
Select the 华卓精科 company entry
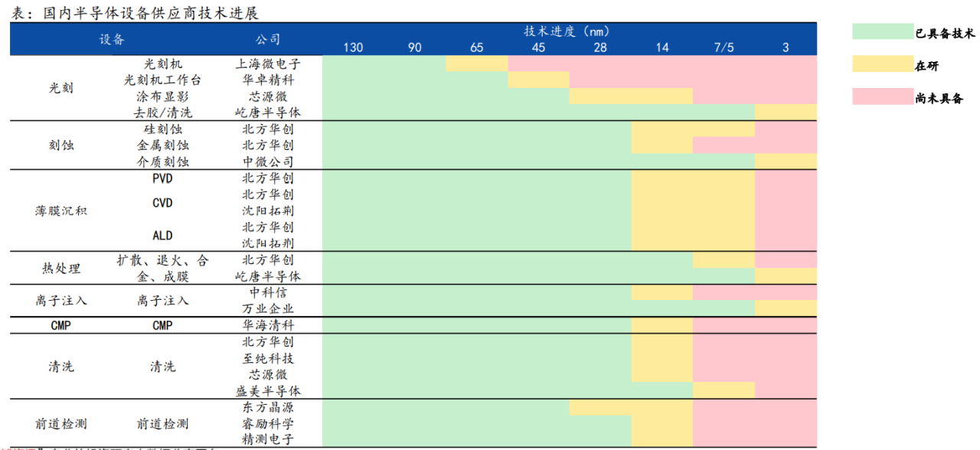266,80
